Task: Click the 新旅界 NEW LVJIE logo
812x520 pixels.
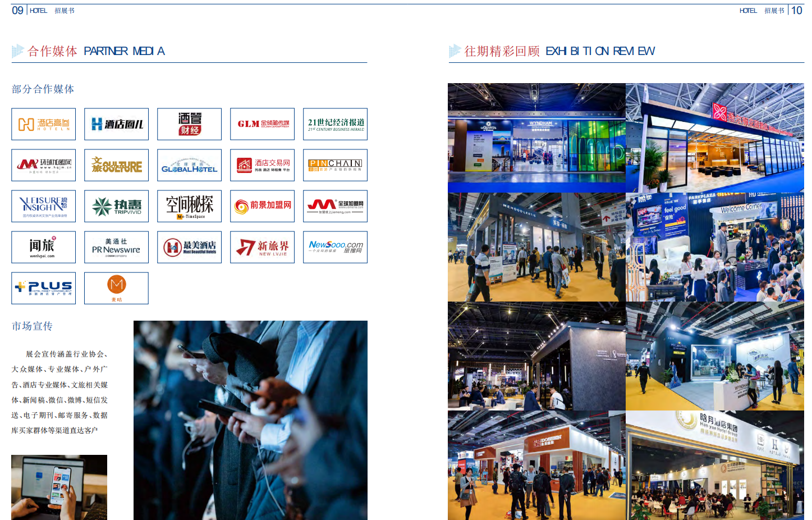Action: click(x=262, y=247)
